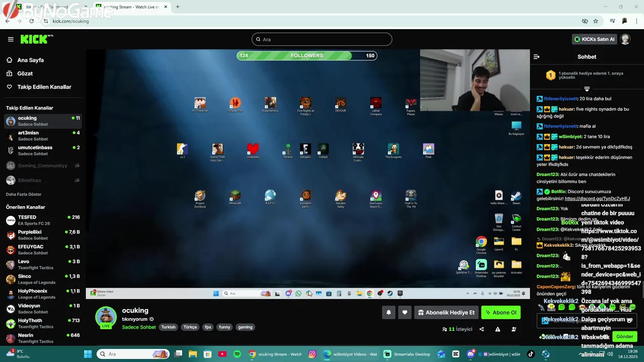Screen dimensions: 644x362
Task: Select the funny tag
Action: point(224,327)
